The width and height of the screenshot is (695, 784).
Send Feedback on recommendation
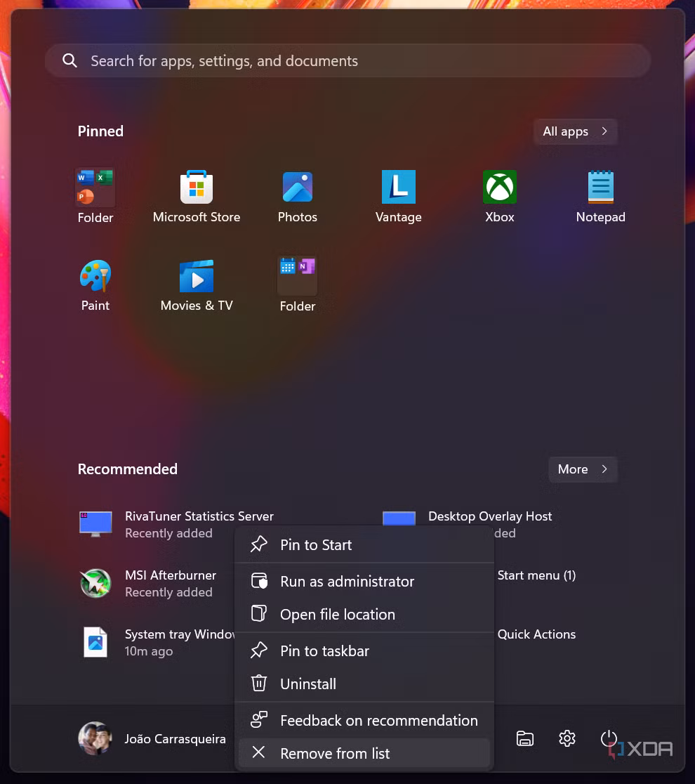coord(378,720)
